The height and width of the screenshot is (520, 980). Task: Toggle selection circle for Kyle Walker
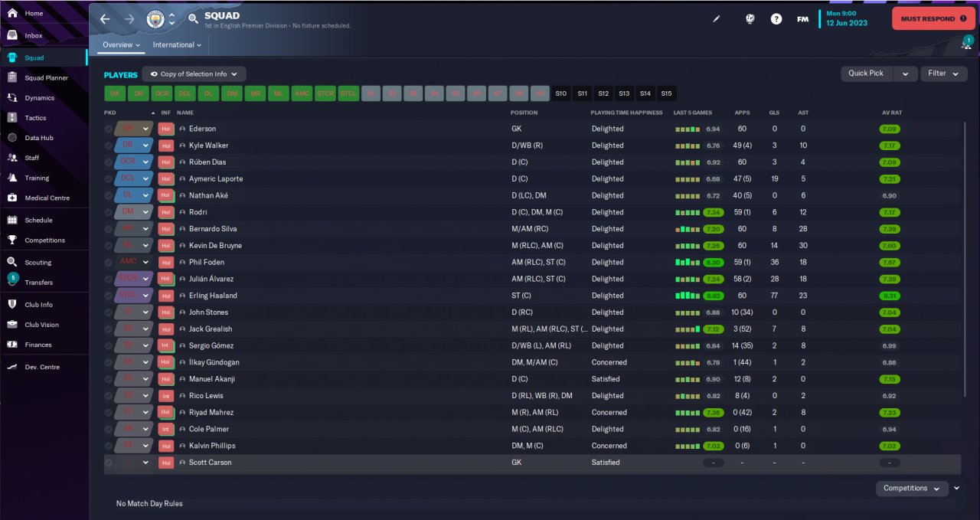click(x=109, y=146)
